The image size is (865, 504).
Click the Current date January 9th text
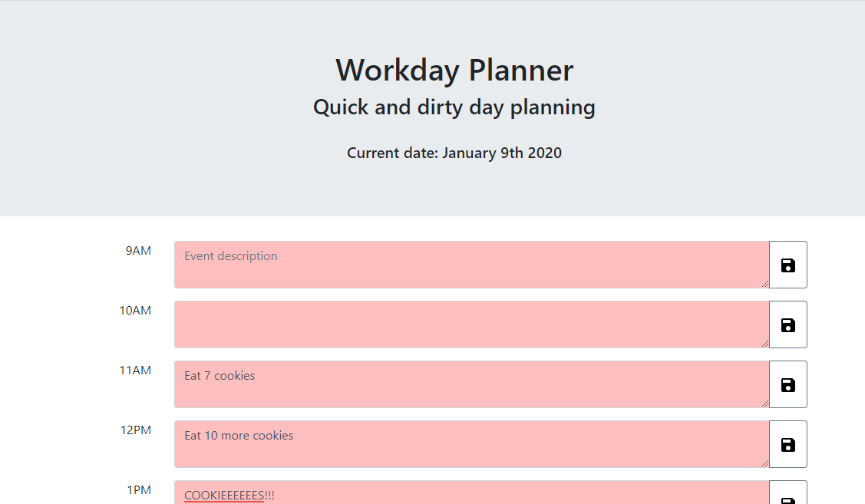pos(454,153)
